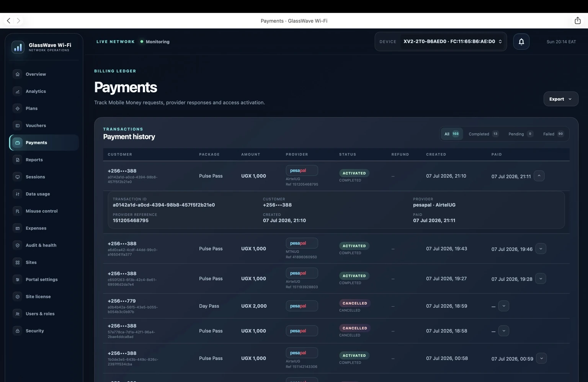Click the Sites grid icon

[17, 262]
